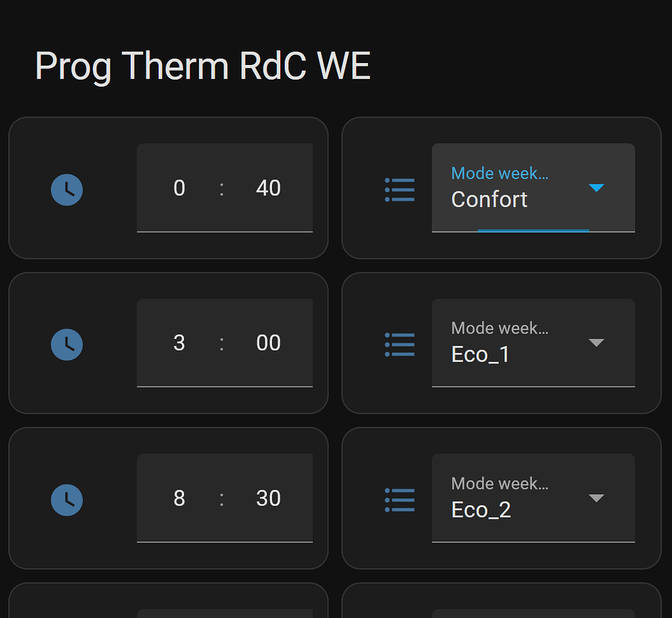The height and width of the screenshot is (618, 672).
Task: Click the clock icon beside the 3:00 time
Action: pos(66,344)
